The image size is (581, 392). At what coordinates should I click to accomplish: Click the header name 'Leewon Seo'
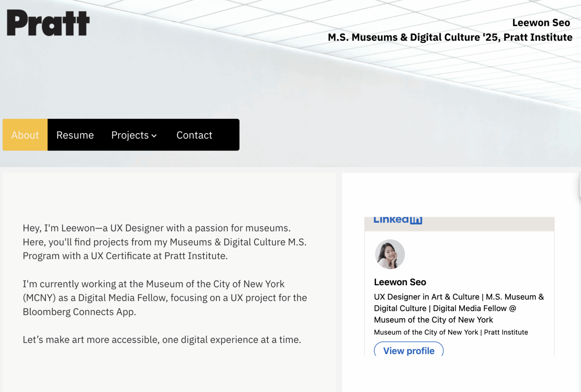(541, 22)
